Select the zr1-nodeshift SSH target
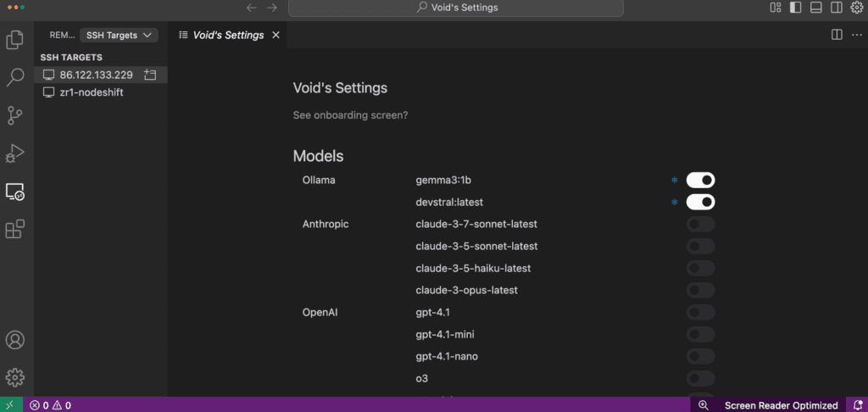 click(x=100, y=92)
